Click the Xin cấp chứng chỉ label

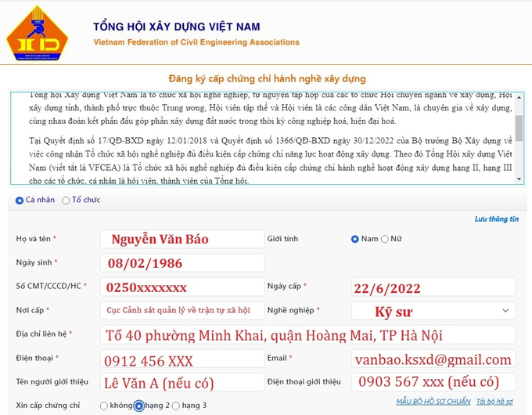pyautogui.click(x=48, y=406)
